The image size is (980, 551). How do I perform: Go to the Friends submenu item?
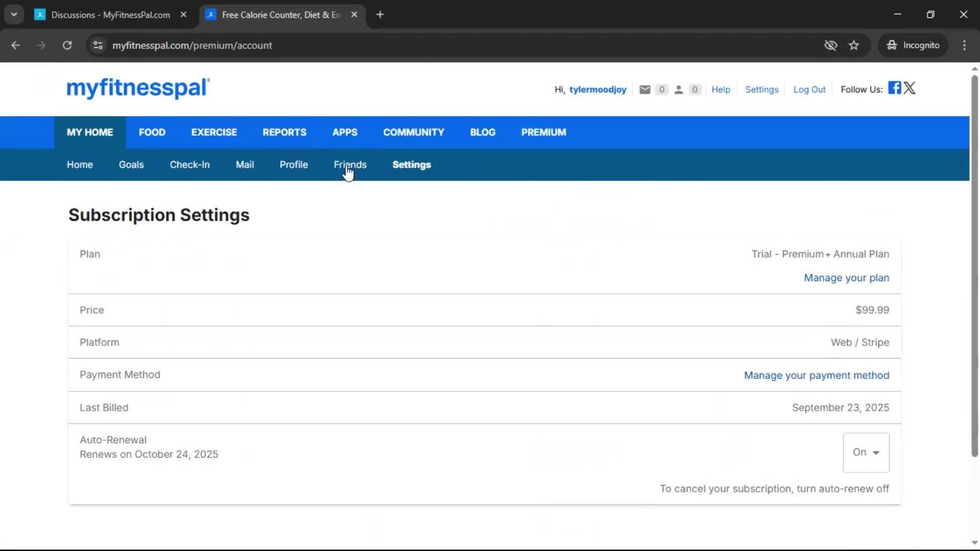pyautogui.click(x=350, y=165)
